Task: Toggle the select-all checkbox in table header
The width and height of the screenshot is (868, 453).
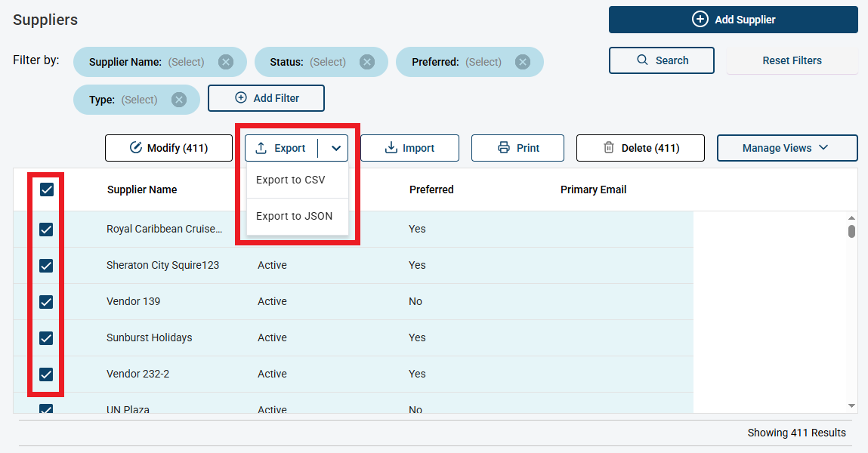Action: pyautogui.click(x=47, y=190)
